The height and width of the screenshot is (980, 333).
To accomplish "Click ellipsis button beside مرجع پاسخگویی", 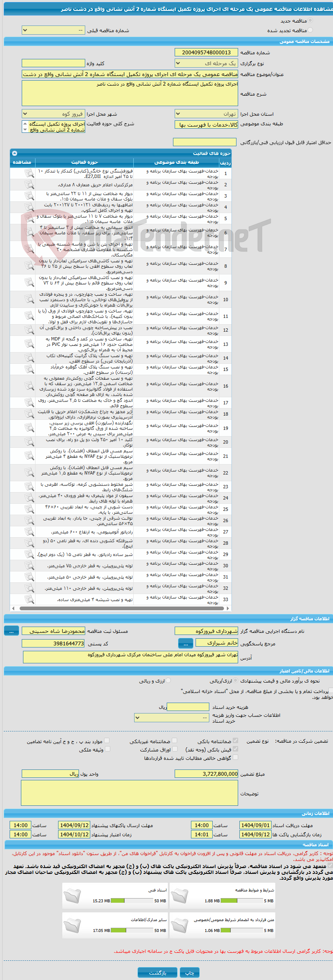I will pyautogui.click(x=186, y=643).
